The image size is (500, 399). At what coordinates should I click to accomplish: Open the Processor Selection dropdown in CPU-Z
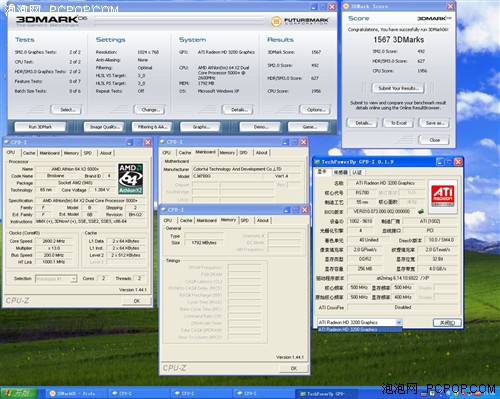pyautogui.click(x=73, y=279)
